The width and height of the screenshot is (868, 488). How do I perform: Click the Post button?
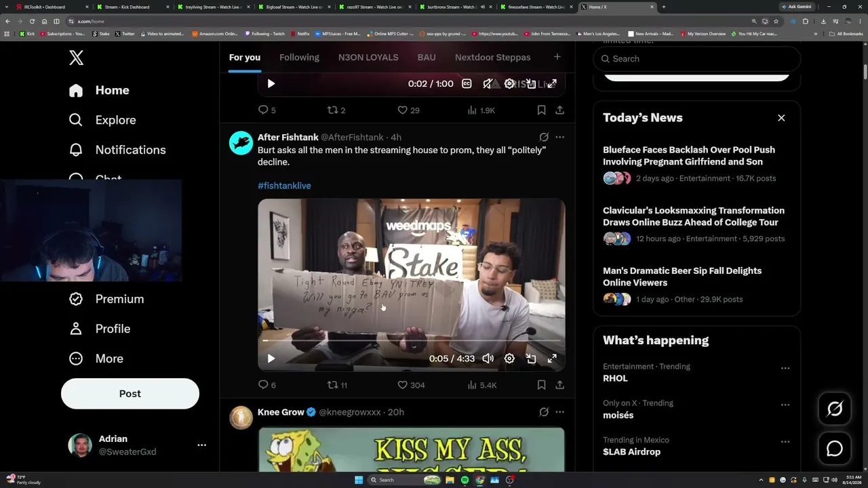(130, 394)
